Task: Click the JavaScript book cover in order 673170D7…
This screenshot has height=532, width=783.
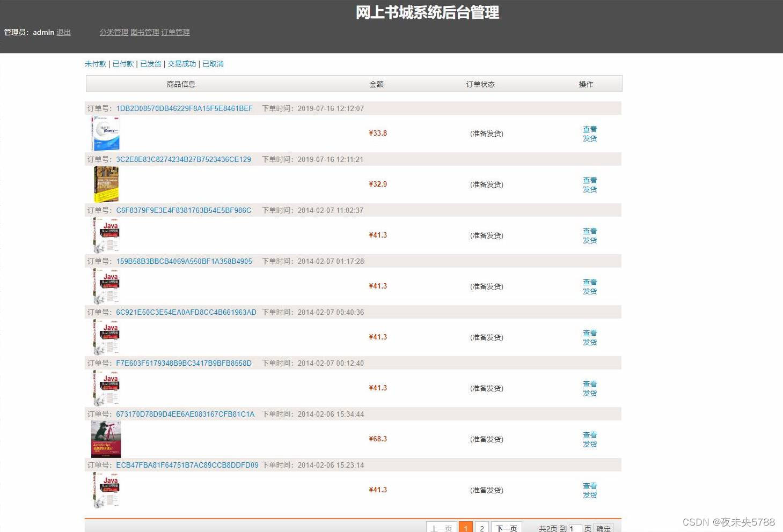Action: (x=106, y=439)
